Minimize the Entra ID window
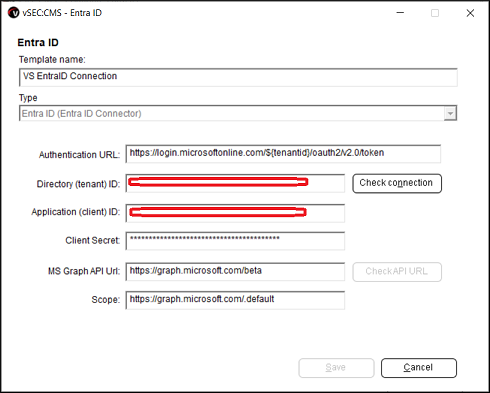 [x=400, y=13]
